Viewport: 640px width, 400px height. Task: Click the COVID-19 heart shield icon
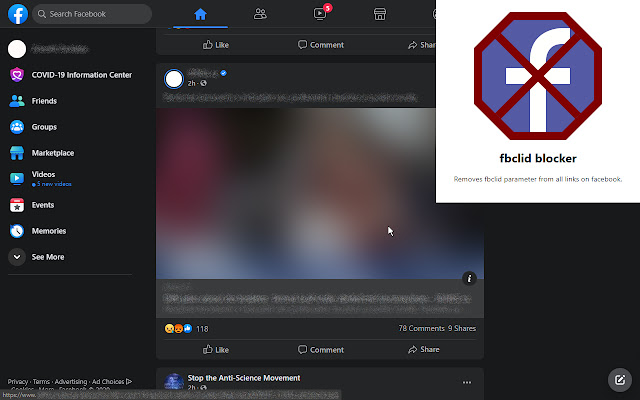(x=17, y=75)
